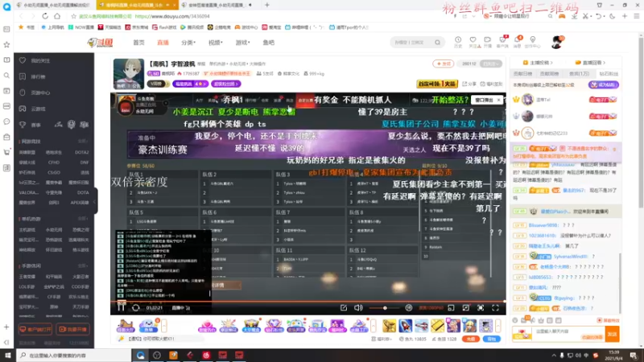Adjust the player volume slider
This screenshot has width=644, height=362.
(384, 308)
